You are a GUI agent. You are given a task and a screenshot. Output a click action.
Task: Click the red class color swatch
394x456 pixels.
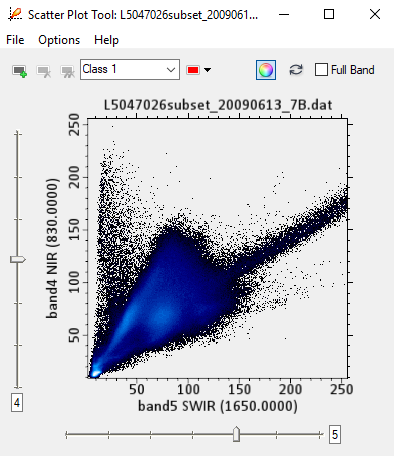[193, 70]
